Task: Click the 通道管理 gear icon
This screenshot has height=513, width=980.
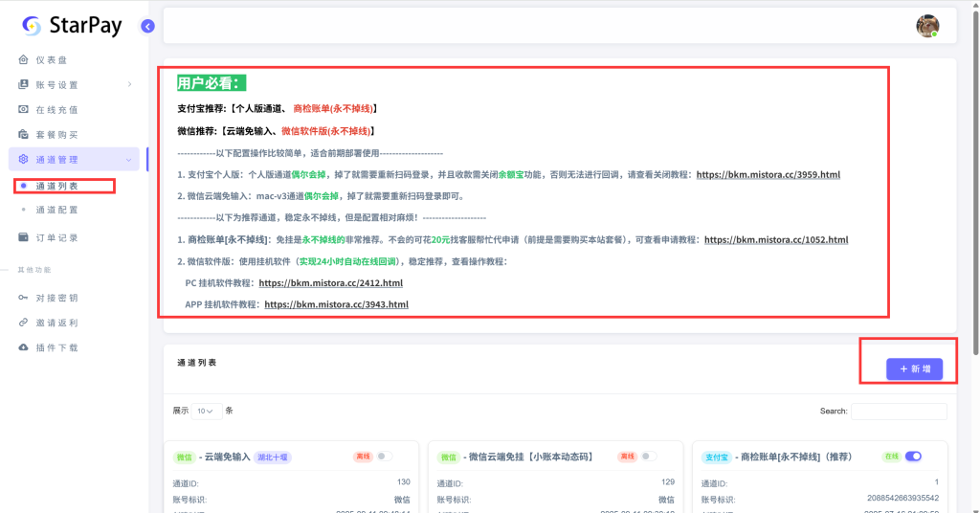Action: pyautogui.click(x=23, y=159)
